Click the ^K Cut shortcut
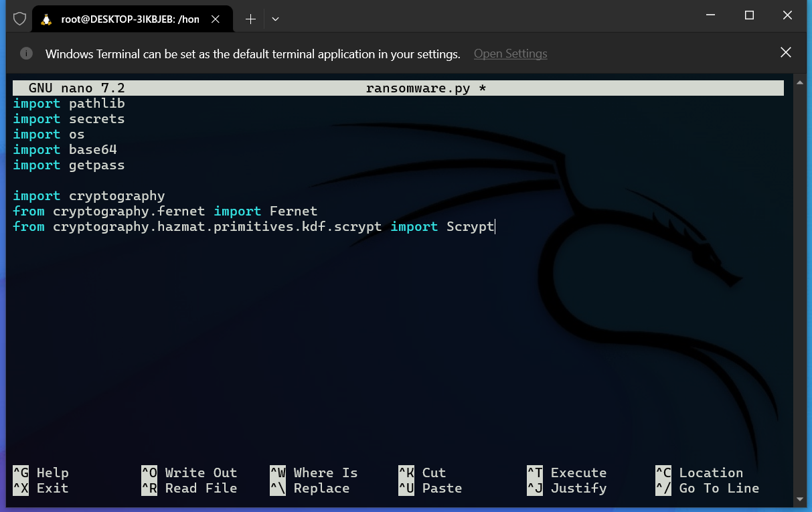The image size is (812, 512). [x=422, y=473]
